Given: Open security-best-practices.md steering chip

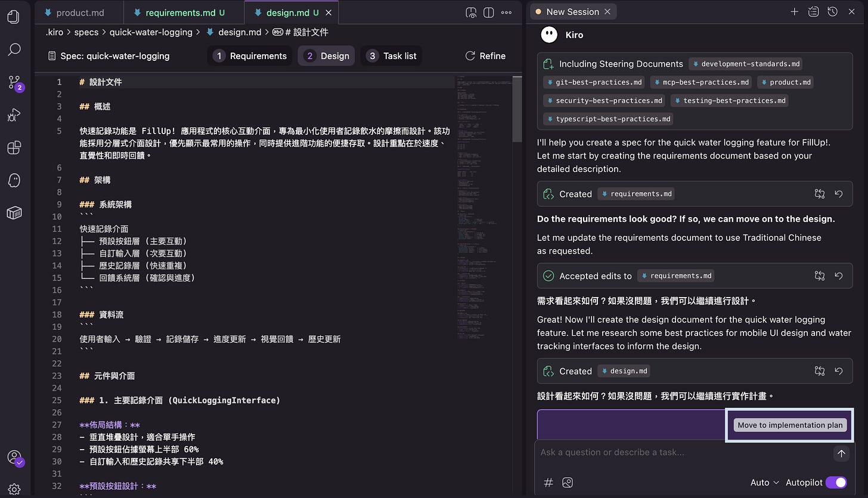Looking at the screenshot, I should tap(604, 101).
